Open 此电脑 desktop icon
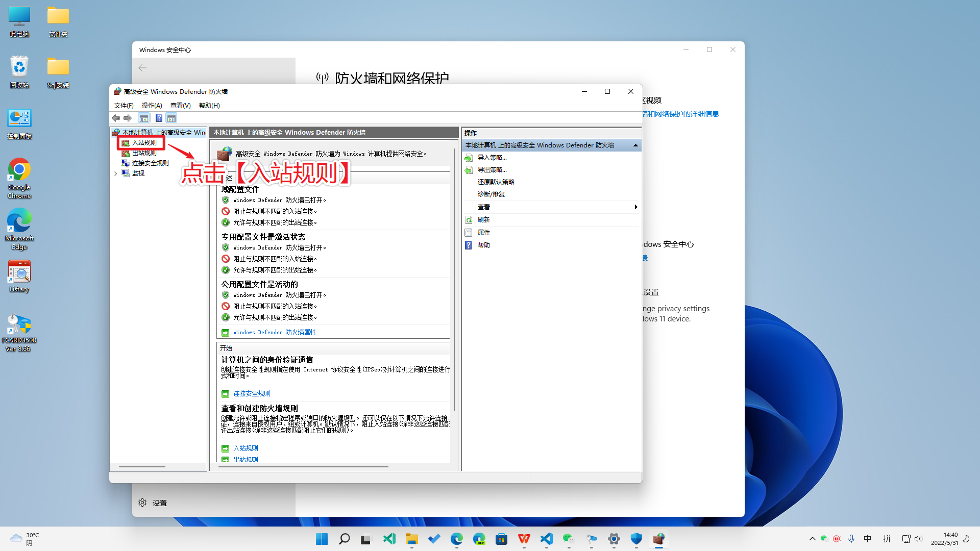980x551 pixels. tap(19, 22)
